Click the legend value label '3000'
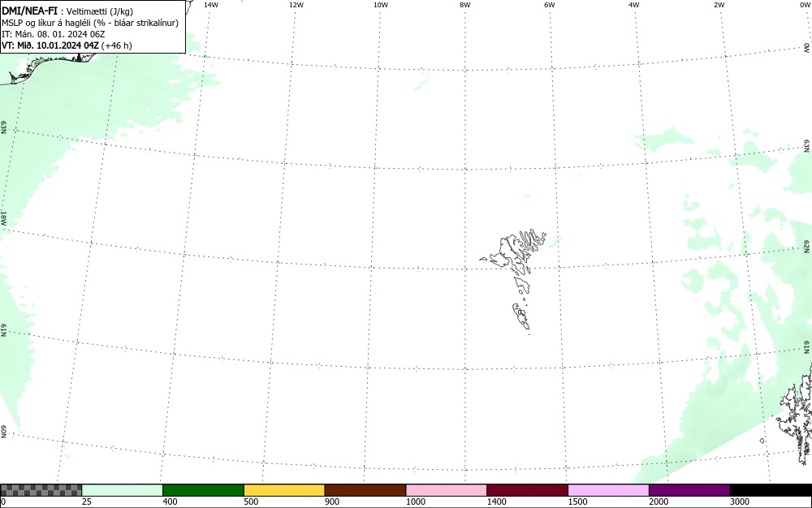The image size is (812, 508). coord(740,502)
